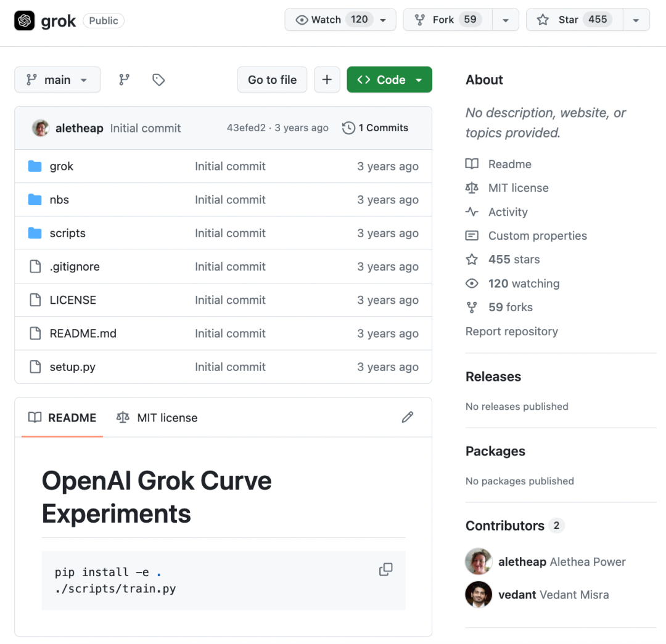Open the add file plus button
This screenshot has height=644, width=666.
[327, 79]
